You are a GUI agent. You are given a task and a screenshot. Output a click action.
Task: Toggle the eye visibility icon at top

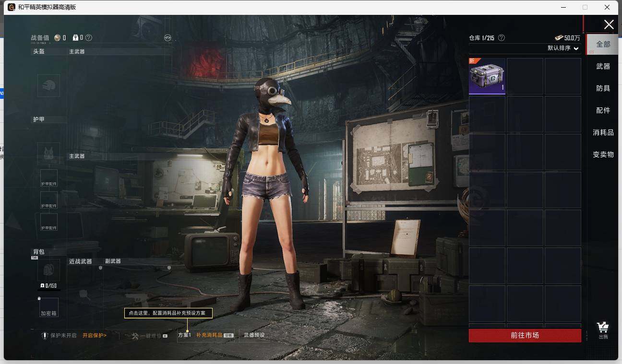pyautogui.click(x=167, y=37)
